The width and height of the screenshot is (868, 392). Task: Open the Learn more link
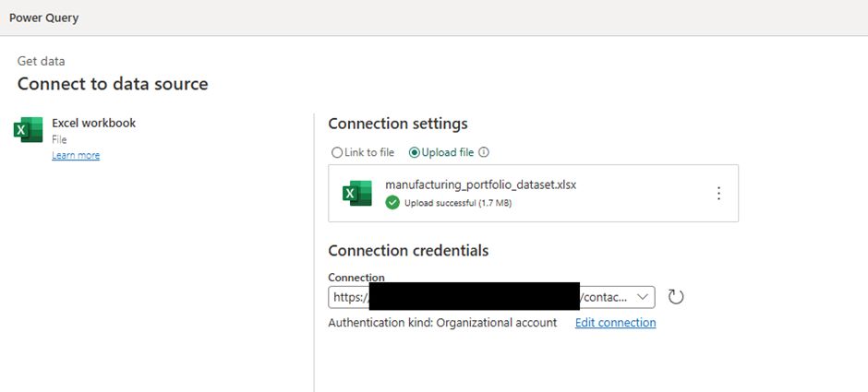pos(76,156)
